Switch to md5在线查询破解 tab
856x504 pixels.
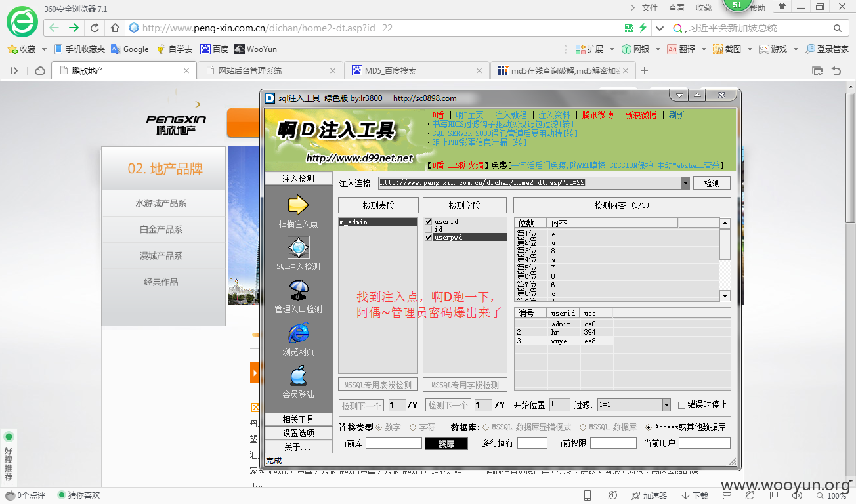(563, 70)
